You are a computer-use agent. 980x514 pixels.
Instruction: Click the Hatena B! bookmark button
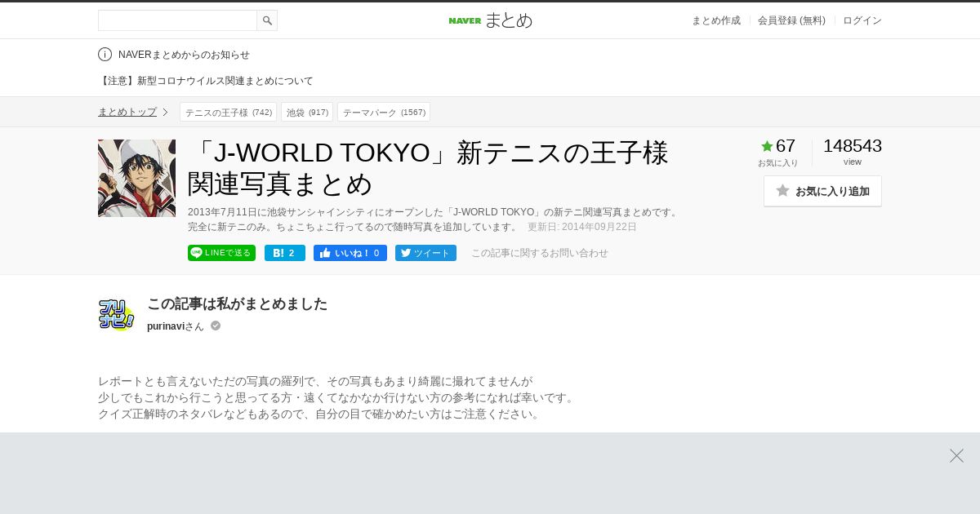[x=285, y=253]
